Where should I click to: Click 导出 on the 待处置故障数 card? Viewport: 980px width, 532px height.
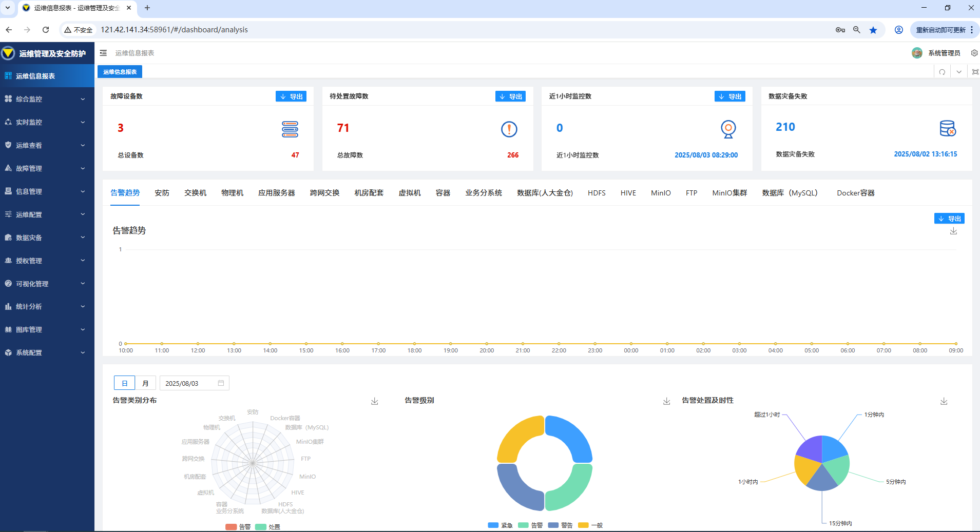(510, 96)
